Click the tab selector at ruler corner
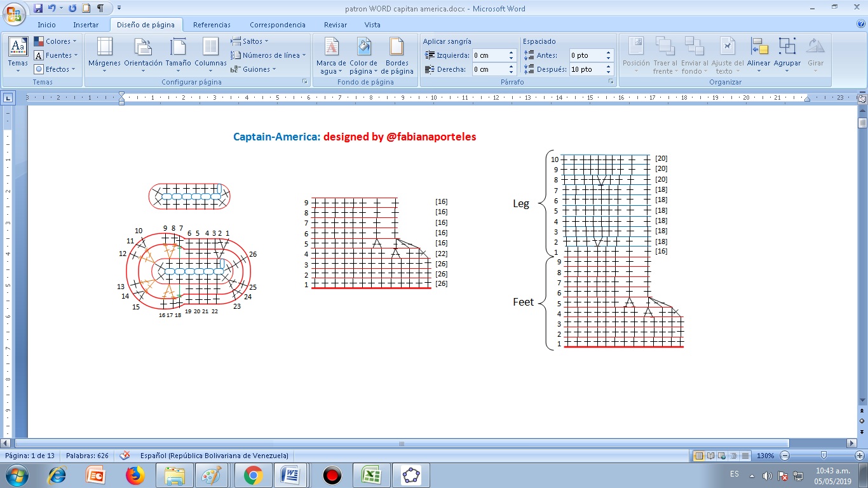Viewport: 868px width, 488px height. (8, 98)
